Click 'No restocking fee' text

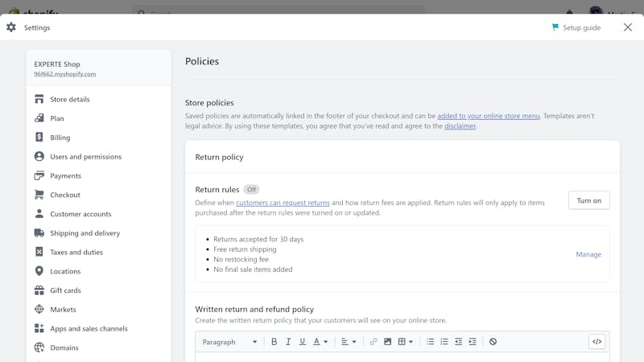click(241, 259)
